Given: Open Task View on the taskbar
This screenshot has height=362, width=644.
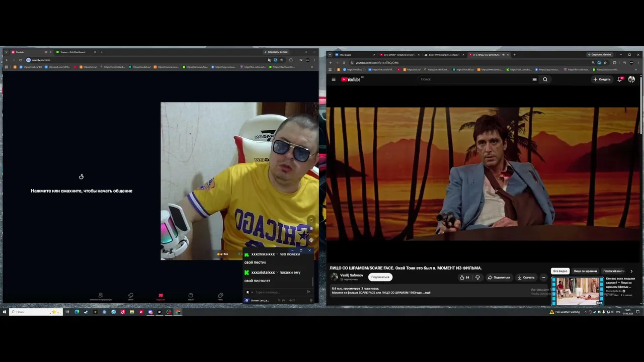Looking at the screenshot, I should click(x=67, y=312).
